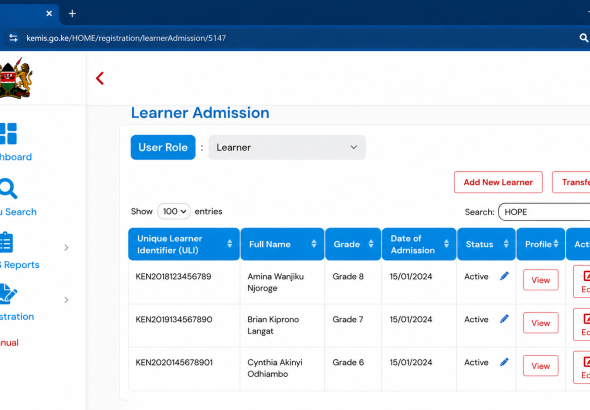The height and width of the screenshot is (410, 590).
Task: Click name Brian Kiprono Langat
Action: (273, 325)
